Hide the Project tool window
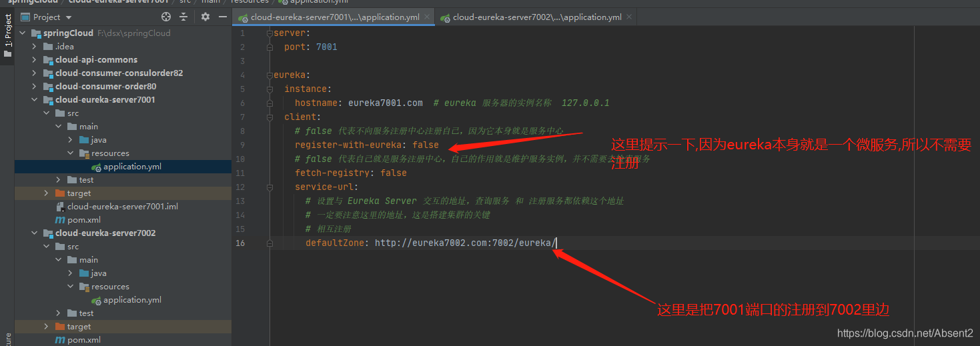This screenshot has height=346, width=980. 223,17
